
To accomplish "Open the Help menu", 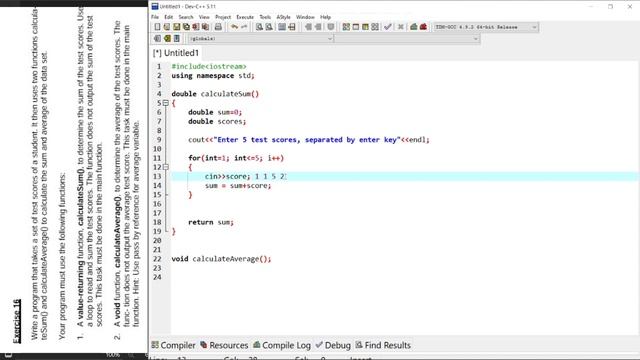I will (x=325, y=17).
